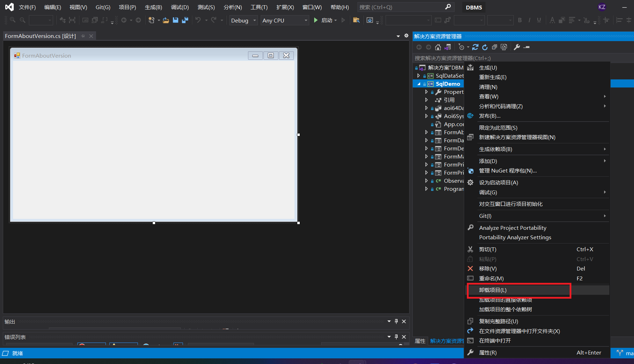Open the 调试(D) menu
This screenshot has height=364, width=634.
[x=180, y=7]
